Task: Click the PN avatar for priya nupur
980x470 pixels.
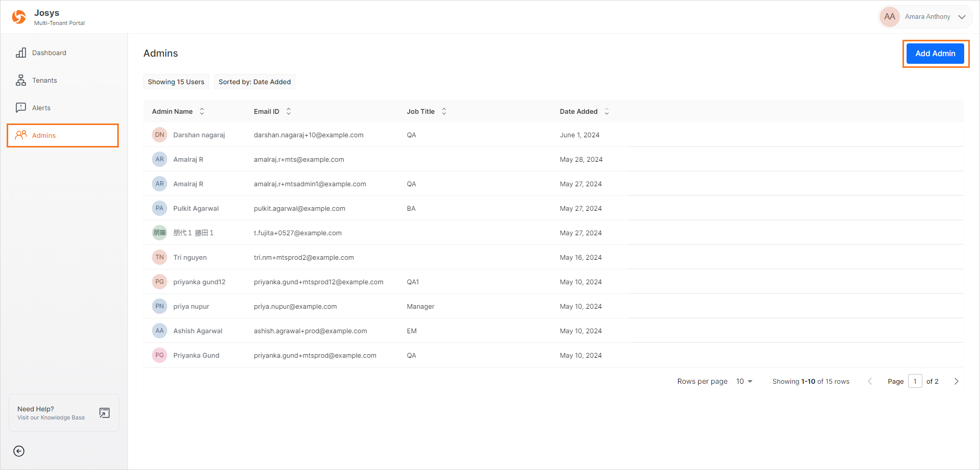Action: (160, 306)
